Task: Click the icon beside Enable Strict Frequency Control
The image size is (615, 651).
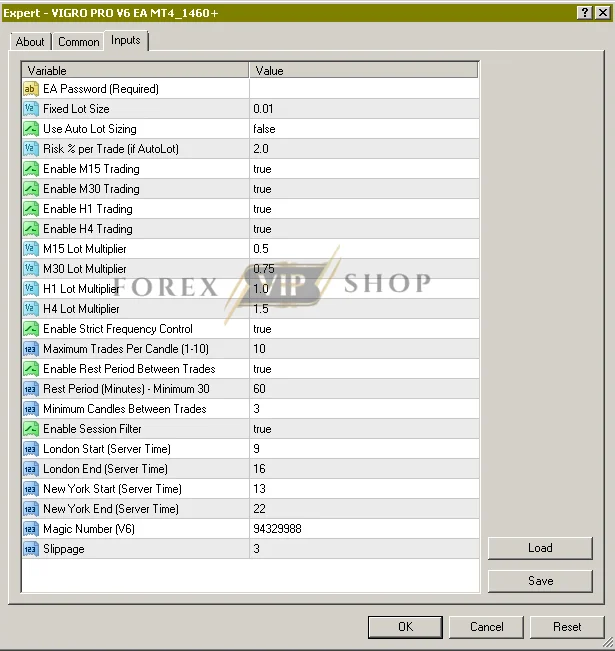Action: 31,329
